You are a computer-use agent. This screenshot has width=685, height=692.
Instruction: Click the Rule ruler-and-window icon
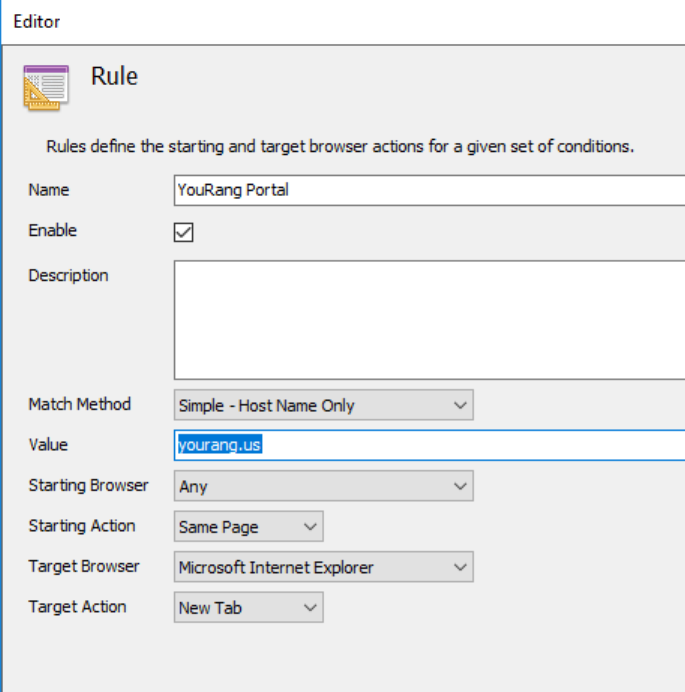click(x=46, y=86)
